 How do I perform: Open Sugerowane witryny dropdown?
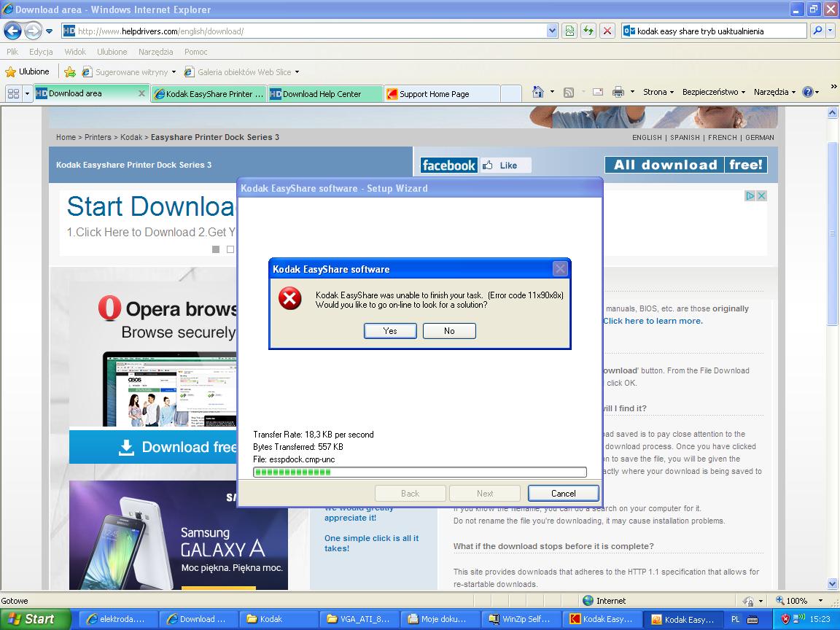pyautogui.click(x=128, y=71)
